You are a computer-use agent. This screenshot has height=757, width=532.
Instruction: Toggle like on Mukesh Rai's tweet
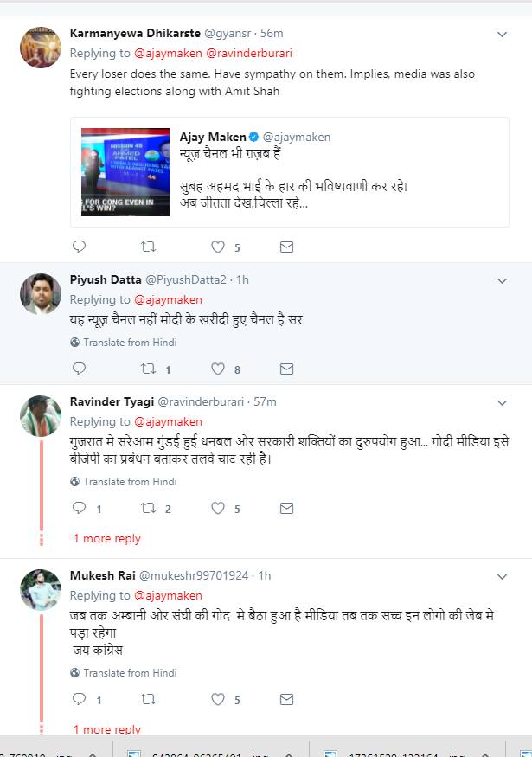click(x=219, y=699)
